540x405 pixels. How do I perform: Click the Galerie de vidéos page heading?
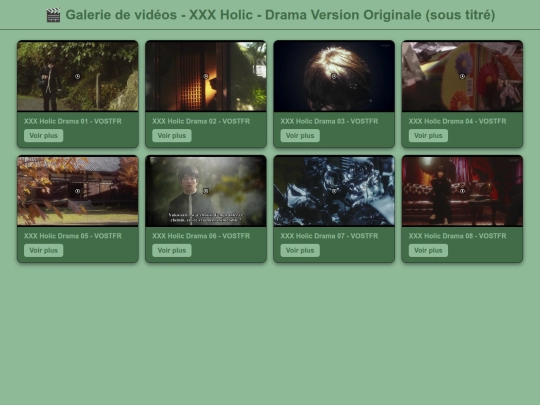270,15
